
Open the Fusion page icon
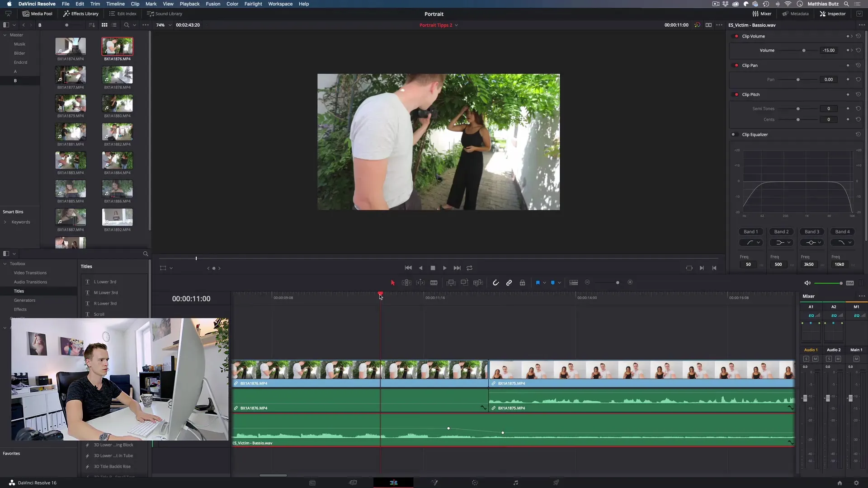point(434,483)
